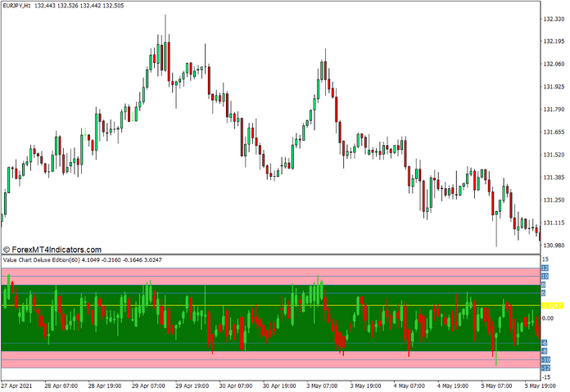
Task: Click the 29 Apr 19:00 time label
Action: 192,385
